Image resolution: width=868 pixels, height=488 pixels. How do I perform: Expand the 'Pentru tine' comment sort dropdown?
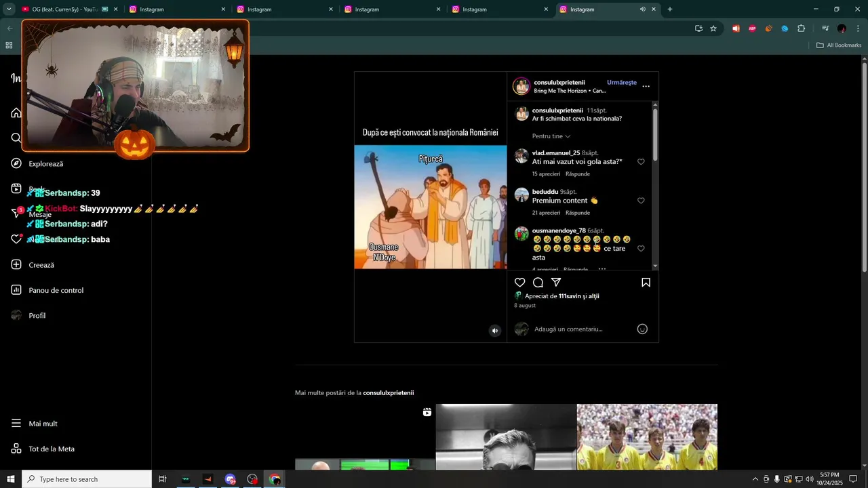pos(551,136)
